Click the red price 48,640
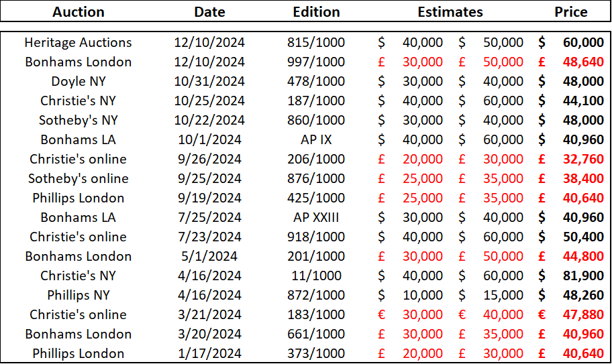Viewport: 612px width, 364px height. [x=583, y=62]
